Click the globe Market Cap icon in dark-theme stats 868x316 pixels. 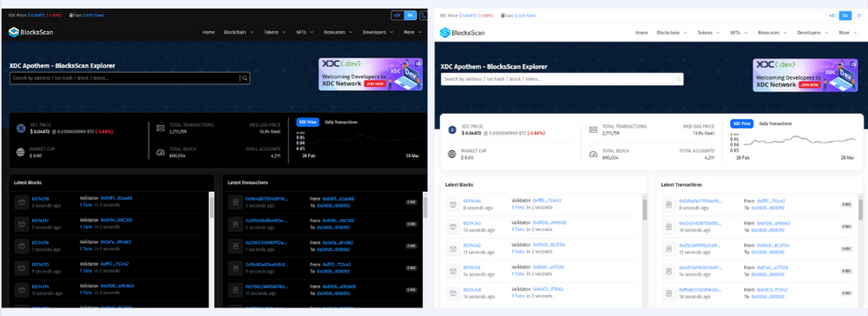pyautogui.click(x=21, y=152)
